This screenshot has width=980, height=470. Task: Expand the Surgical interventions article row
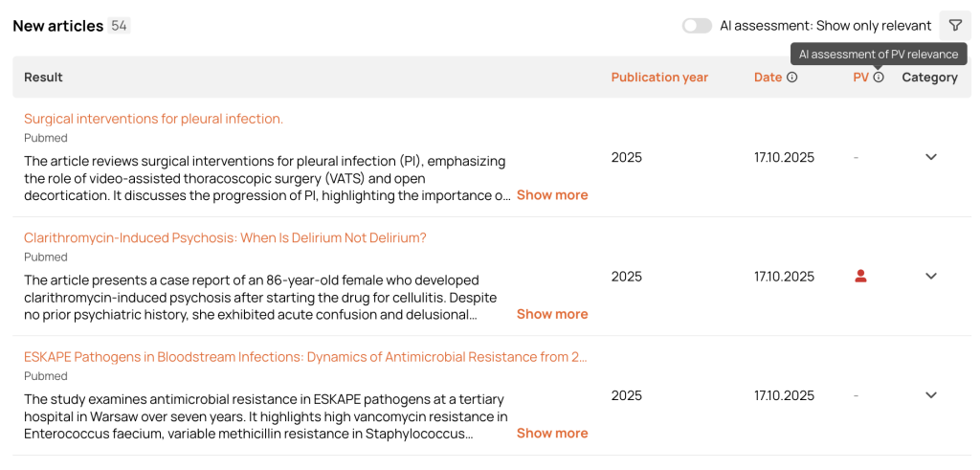click(930, 157)
